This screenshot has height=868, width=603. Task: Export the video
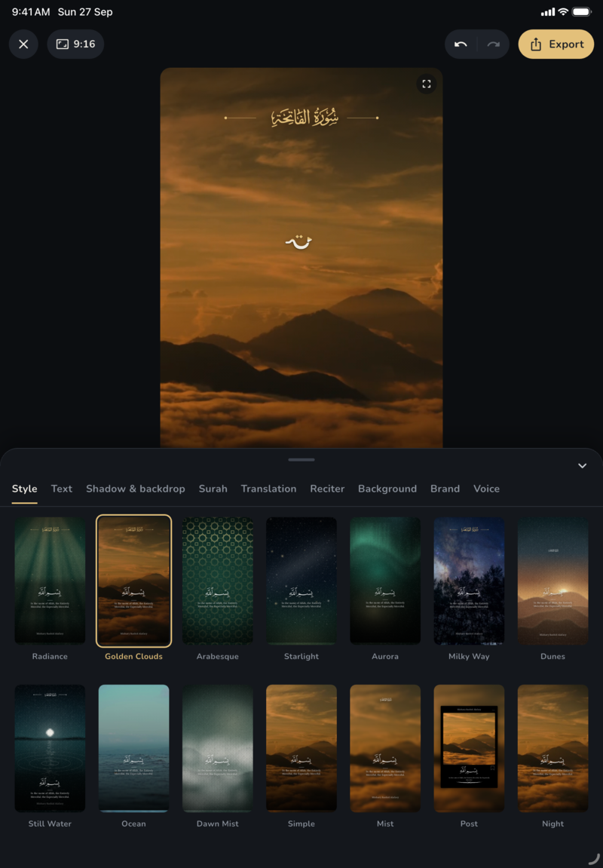coord(556,44)
